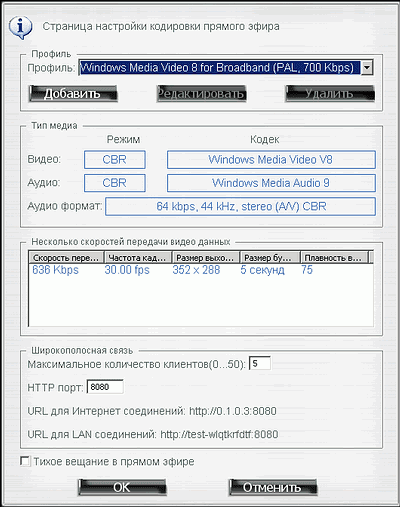400x507 pixels.
Task: Click the HTTP порт input field
Action: click(105, 387)
